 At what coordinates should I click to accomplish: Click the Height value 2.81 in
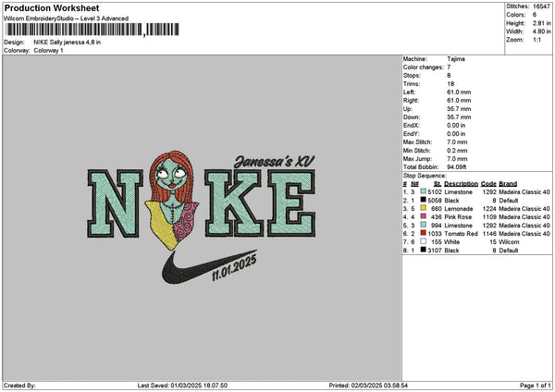point(541,23)
